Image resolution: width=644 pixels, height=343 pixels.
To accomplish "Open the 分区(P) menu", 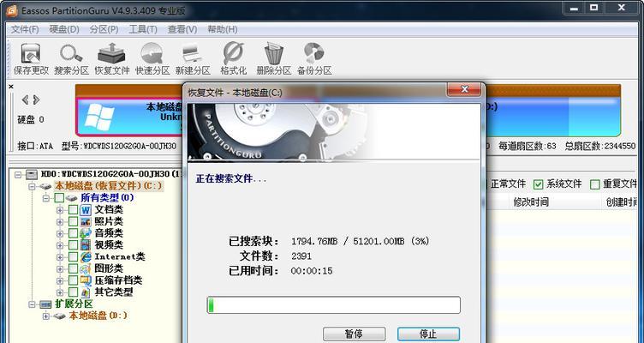I will click(104, 30).
